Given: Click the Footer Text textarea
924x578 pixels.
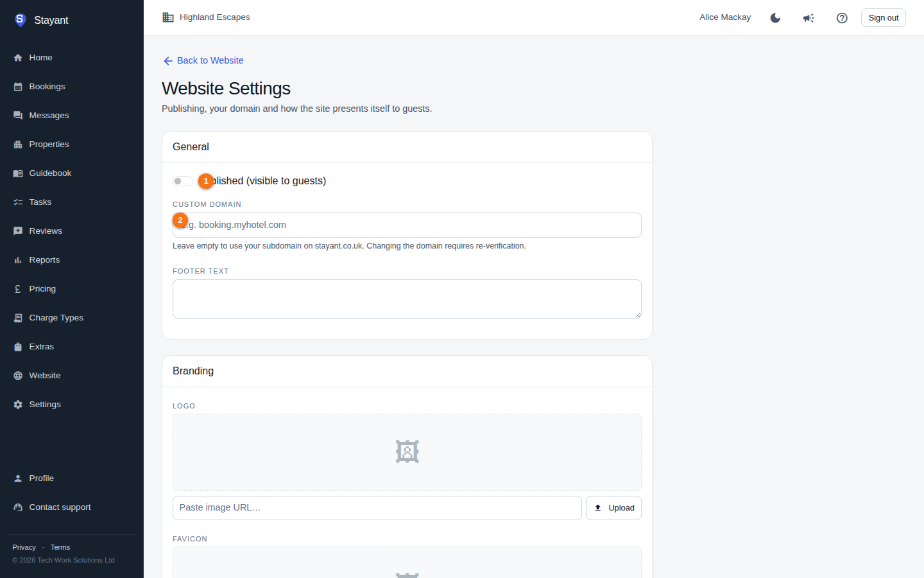Looking at the screenshot, I should (x=407, y=299).
